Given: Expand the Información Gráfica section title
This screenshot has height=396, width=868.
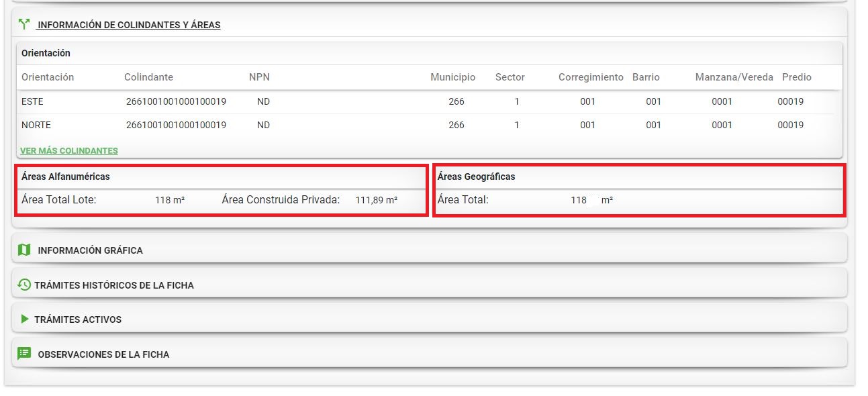Looking at the screenshot, I should [90, 250].
